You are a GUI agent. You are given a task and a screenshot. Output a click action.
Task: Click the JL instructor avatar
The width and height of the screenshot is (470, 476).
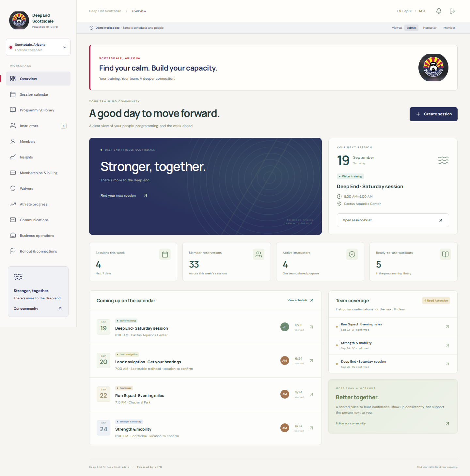(x=285, y=327)
